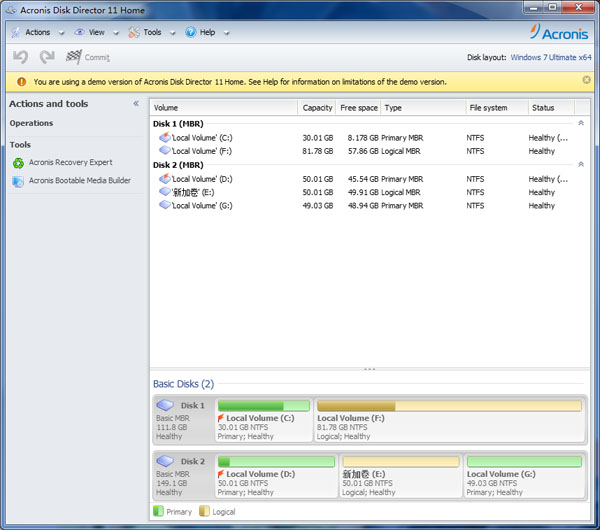The width and height of the screenshot is (600, 530).
Task: Sort the list by Capacity column
Action: (x=317, y=107)
